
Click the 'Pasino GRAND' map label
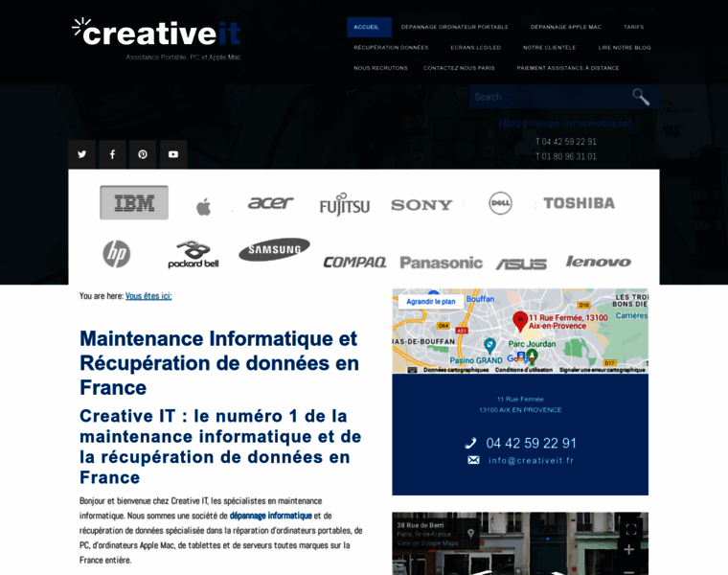(x=476, y=360)
